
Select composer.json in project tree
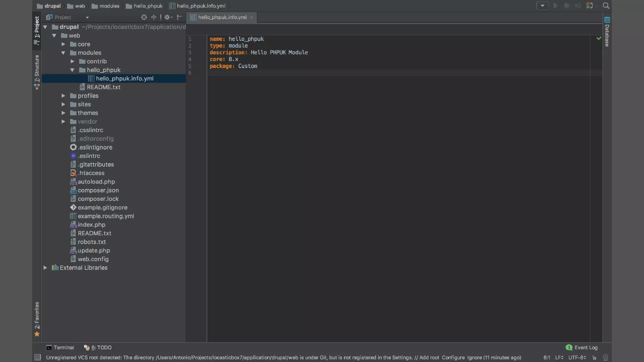98,190
